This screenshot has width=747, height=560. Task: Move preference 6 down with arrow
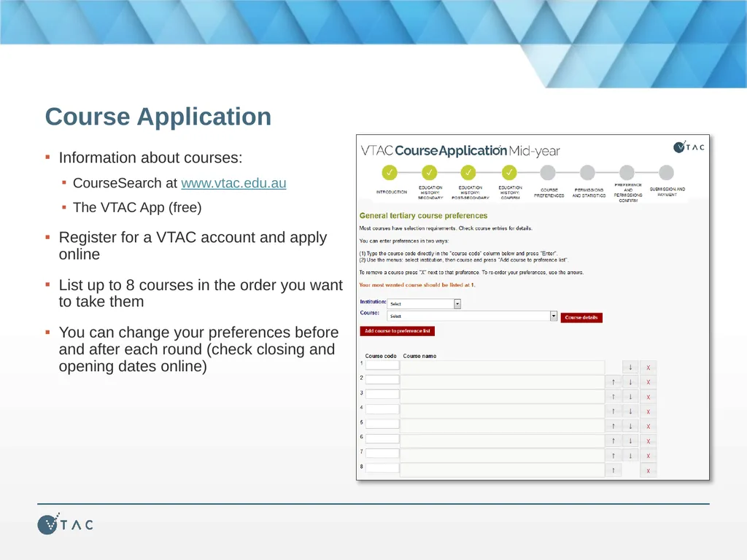pos(630,441)
